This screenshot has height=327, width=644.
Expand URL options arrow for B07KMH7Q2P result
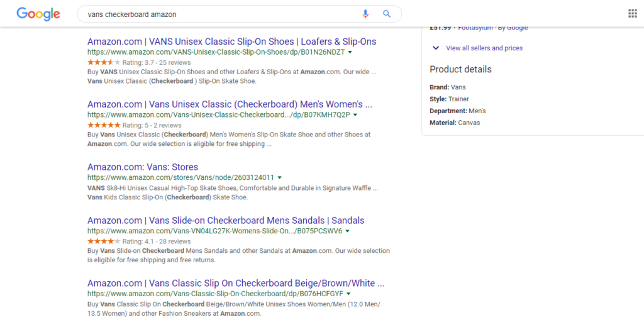point(355,114)
